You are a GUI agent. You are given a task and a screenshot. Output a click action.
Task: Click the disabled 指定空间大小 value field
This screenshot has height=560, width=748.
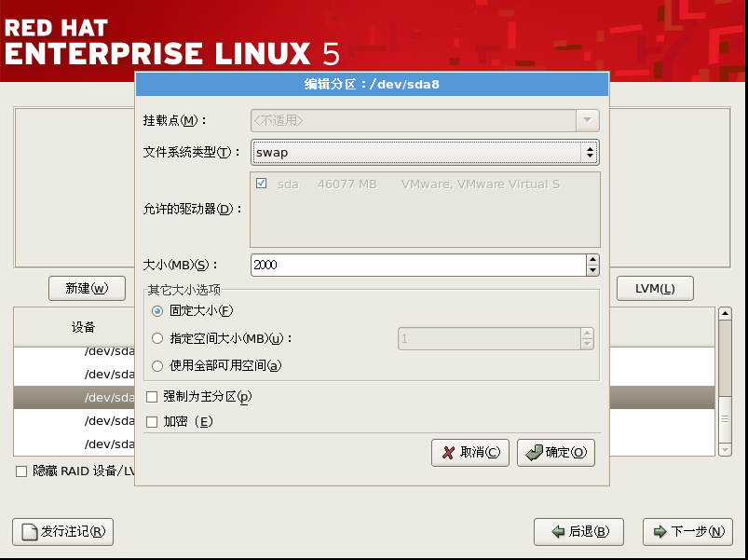point(489,338)
